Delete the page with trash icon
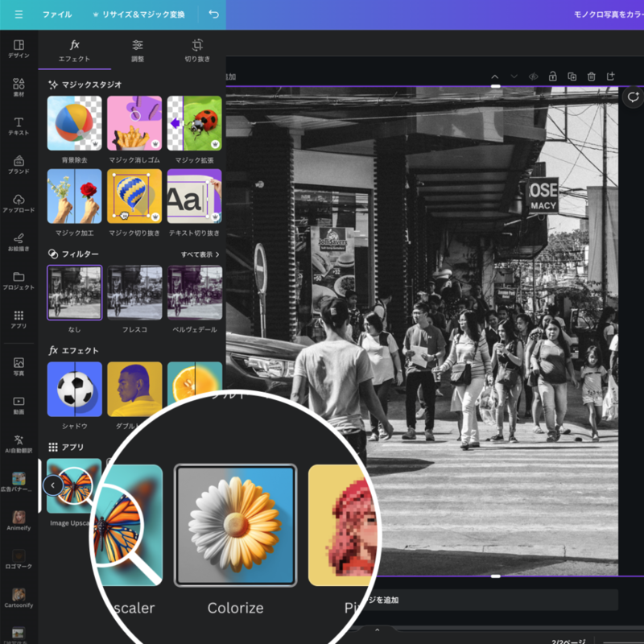Viewport: 644px width, 644px height. click(x=592, y=76)
